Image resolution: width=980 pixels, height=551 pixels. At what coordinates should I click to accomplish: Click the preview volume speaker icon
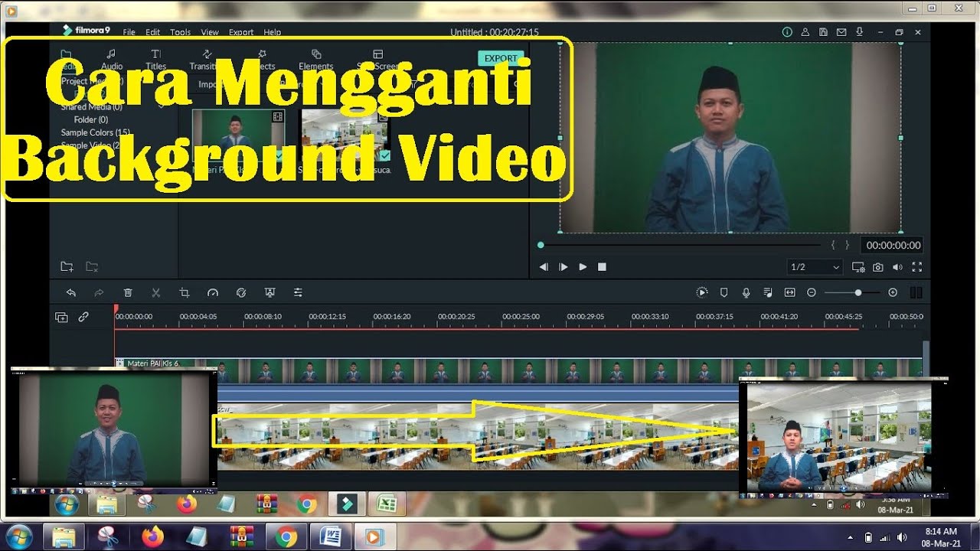897,267
